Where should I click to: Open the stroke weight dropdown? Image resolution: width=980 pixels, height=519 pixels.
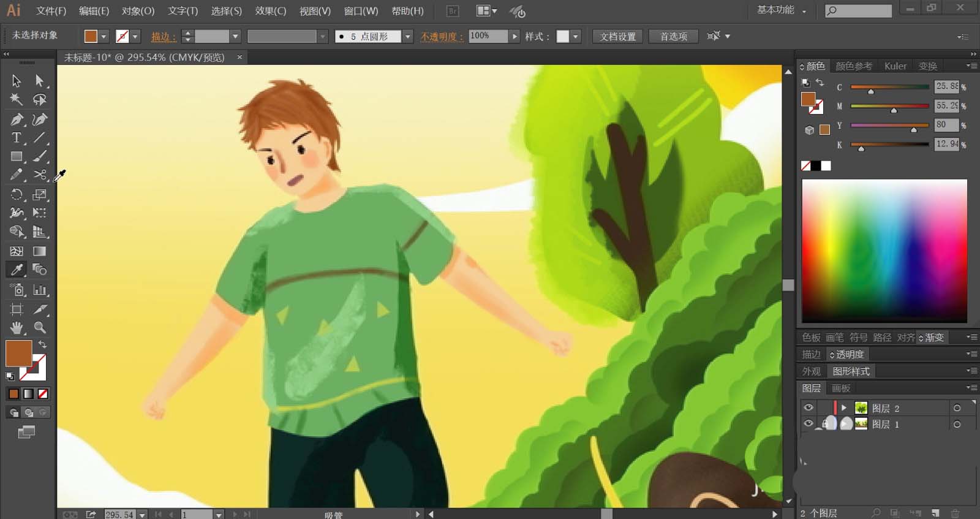(235, 37)
